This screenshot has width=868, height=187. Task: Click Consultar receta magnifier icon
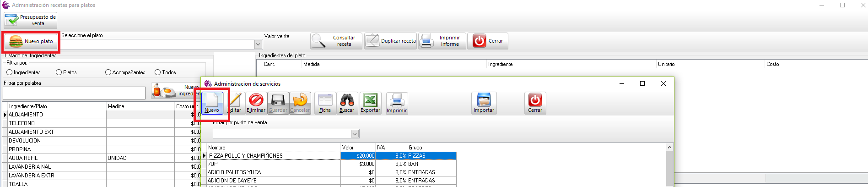(x=318, y=41)
